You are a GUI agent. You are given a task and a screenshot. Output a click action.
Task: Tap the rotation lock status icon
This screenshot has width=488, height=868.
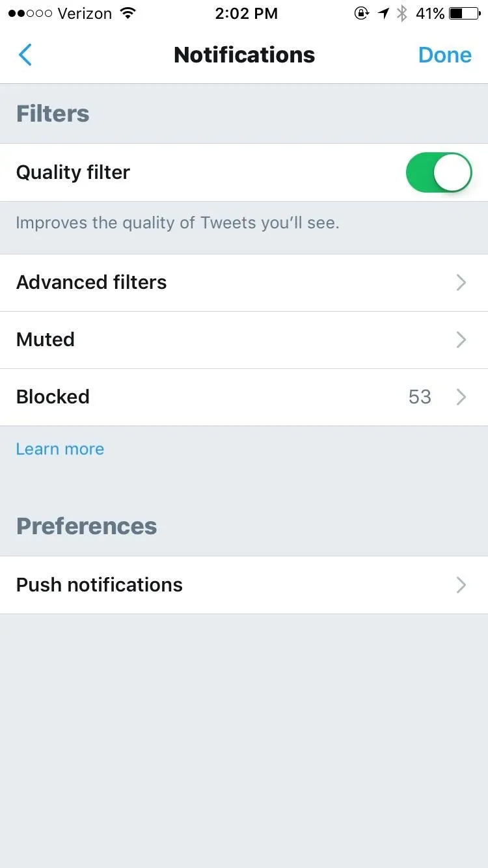pos(361,13)
